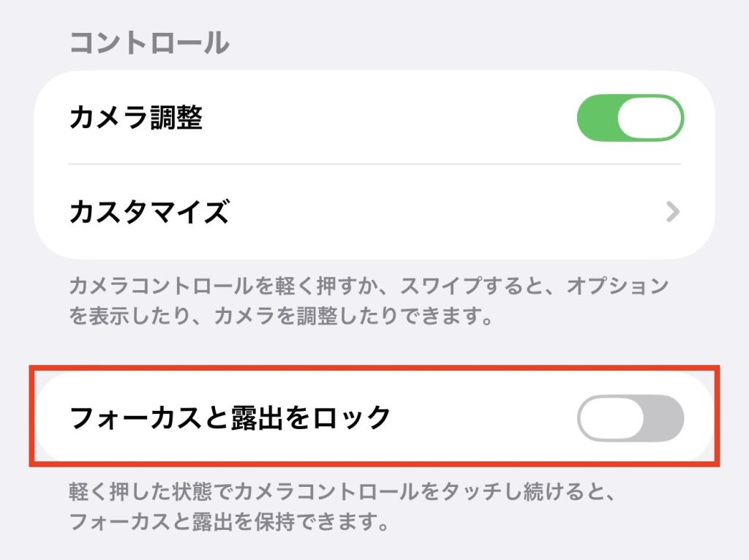This screenshot has width=749, height=560.
Task: Tap empty space in the カスタマイズ row
Action: (439, 213)
